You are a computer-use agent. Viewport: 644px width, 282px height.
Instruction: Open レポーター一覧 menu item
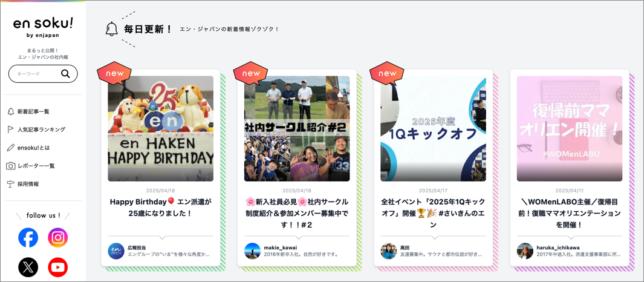[36, 166]
